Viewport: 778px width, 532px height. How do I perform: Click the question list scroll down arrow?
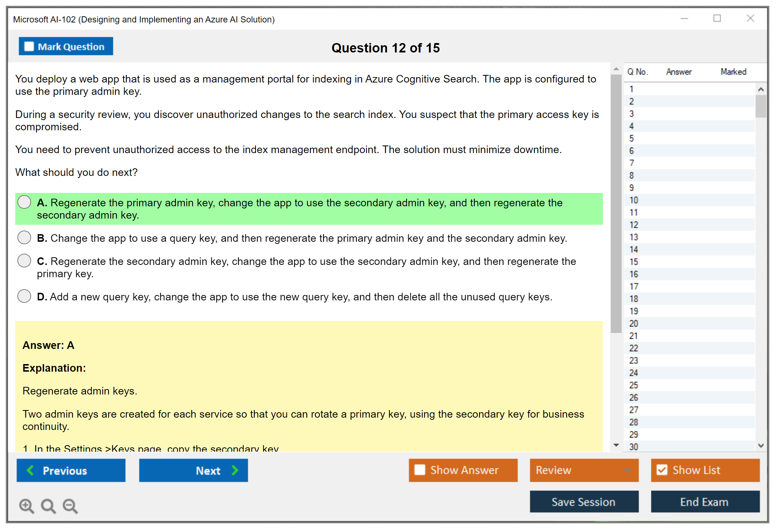coord(761,446)
